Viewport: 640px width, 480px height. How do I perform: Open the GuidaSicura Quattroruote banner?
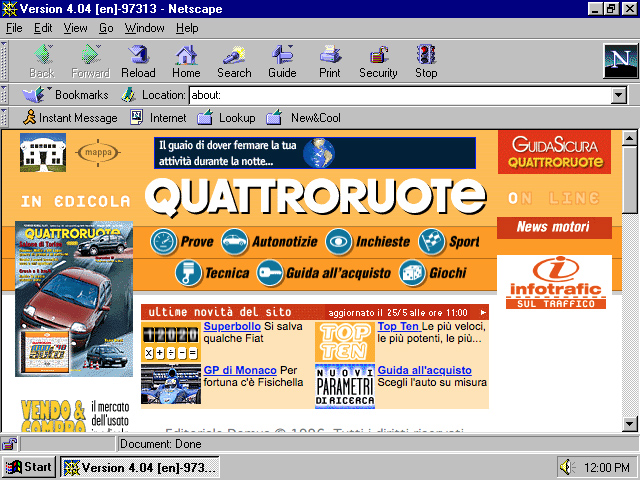click(x=554, y=152)
